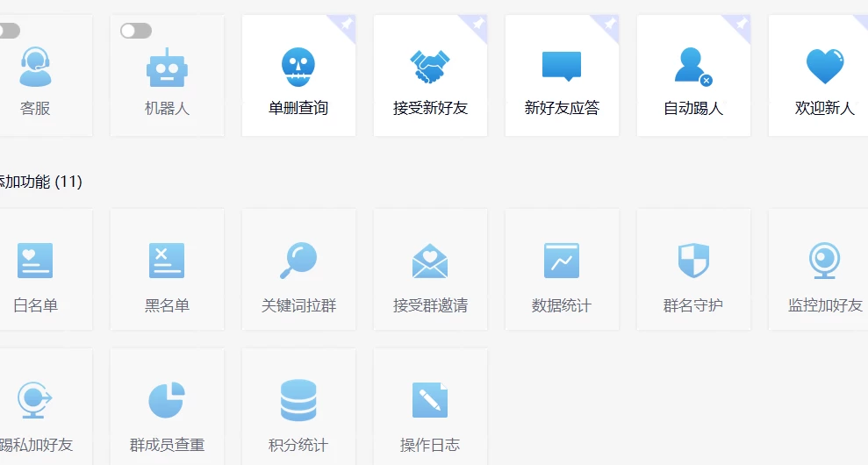Open the 单删查询 skull icon
Image resolution: width=868 pixels, height=465 pixels.
(298, 67)
